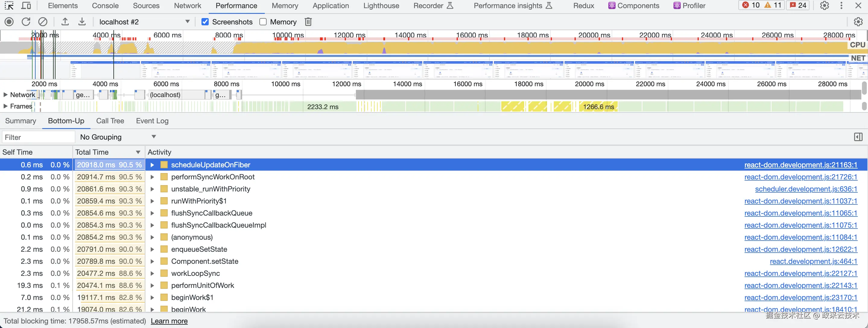The image size is (868, 328).
Task: Click the save profile download icon
Action: (x=82, y=22)
